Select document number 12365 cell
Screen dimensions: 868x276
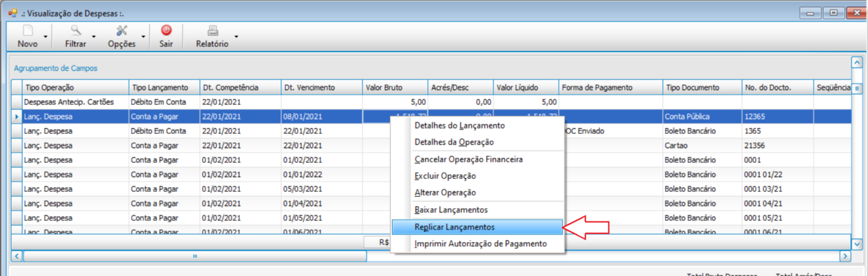(x=778, y=117)
